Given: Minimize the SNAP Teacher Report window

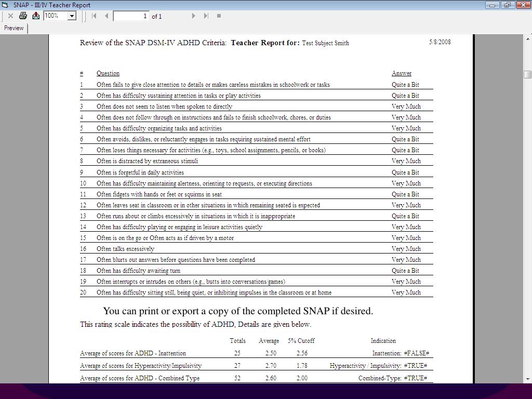Looking at the screenshot, I should click(x=493, y=5).
